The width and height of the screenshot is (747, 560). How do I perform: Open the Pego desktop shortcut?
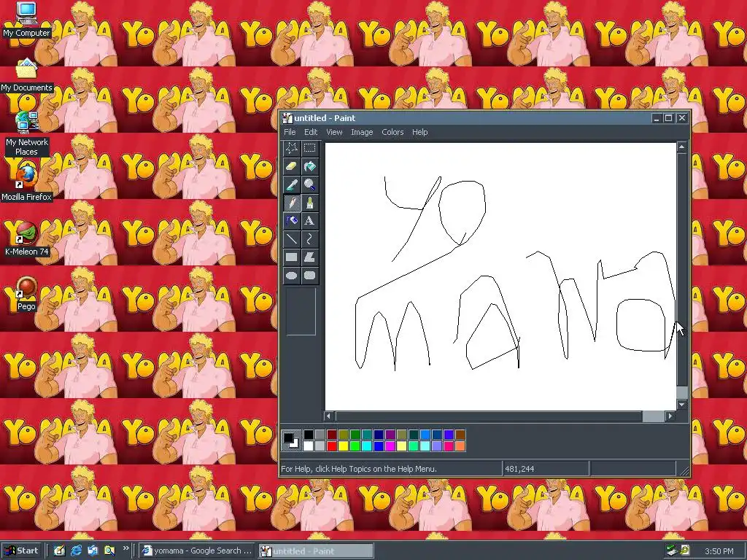tap(27, 294)
